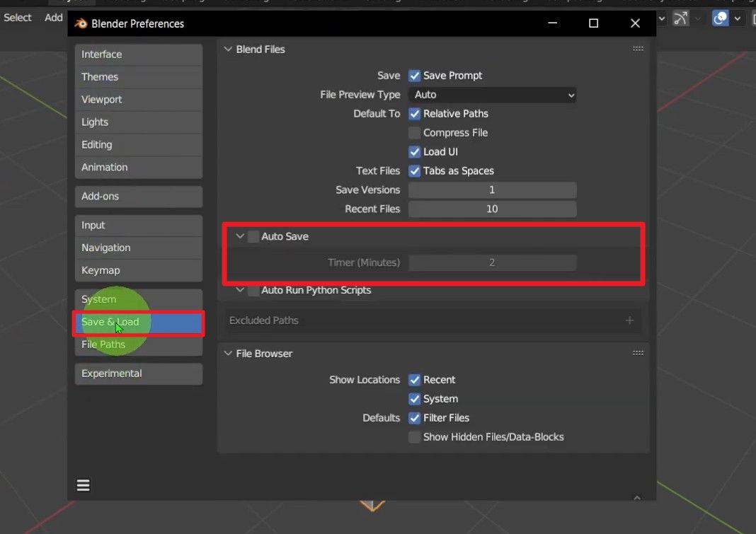Enable the Compress File option
756x534 pixels.
(413, 132)
